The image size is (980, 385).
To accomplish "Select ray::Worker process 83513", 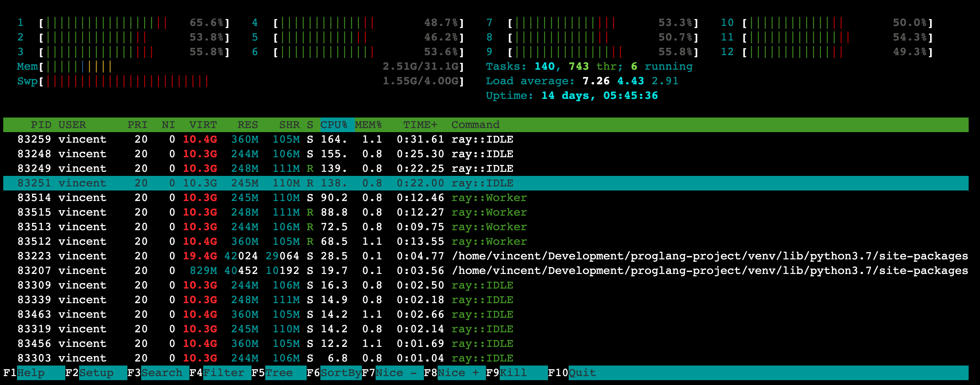I will [486, 227].
